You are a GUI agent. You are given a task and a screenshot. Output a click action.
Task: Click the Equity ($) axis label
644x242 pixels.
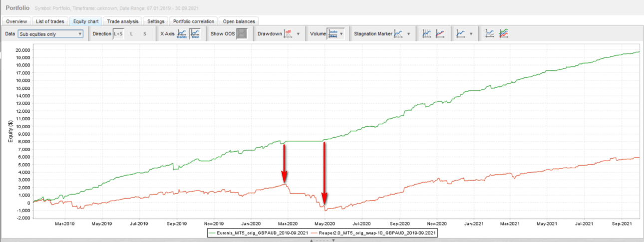pos(10,133)
